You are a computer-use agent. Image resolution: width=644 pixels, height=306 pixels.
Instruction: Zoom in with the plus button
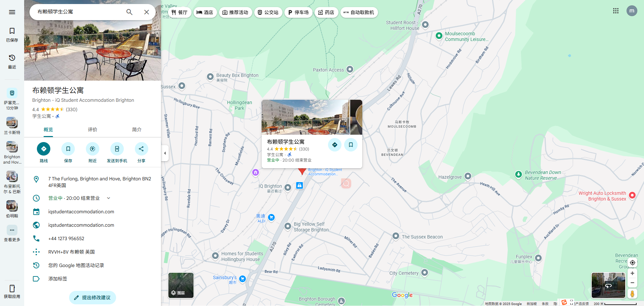pos(632,273)
